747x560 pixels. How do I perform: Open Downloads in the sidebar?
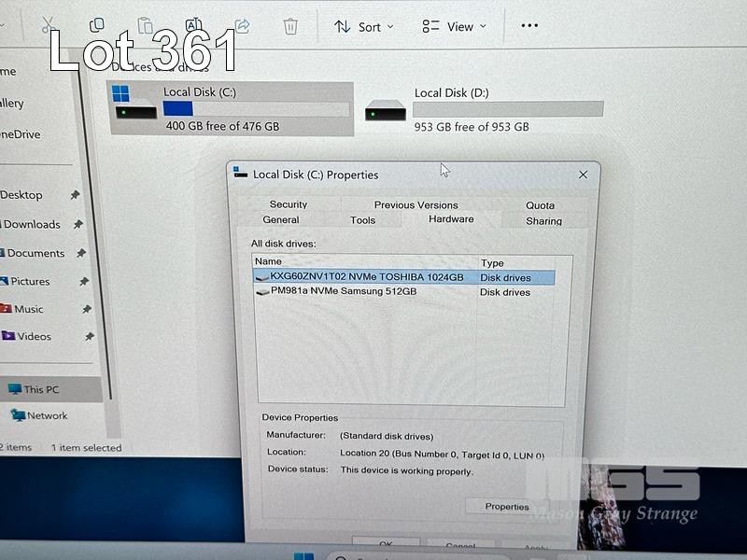click(32, 224)
